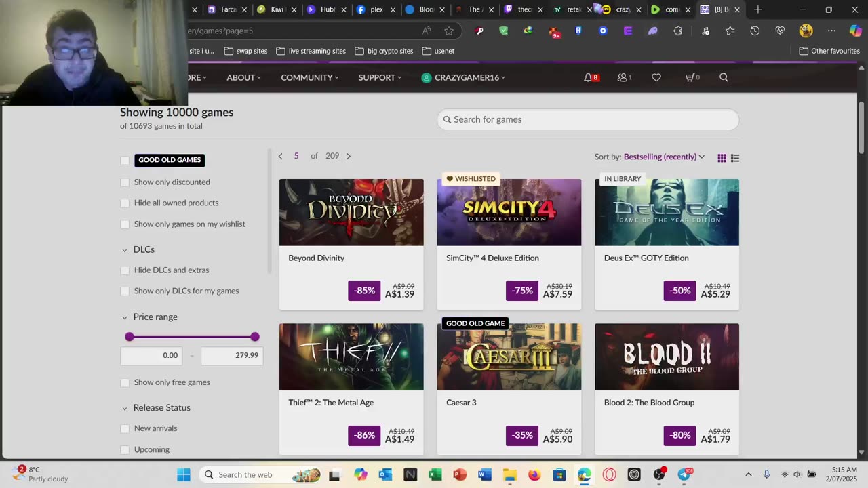Check Show only DLCs for my games
The image size is (868, 488).
(125, 291)
